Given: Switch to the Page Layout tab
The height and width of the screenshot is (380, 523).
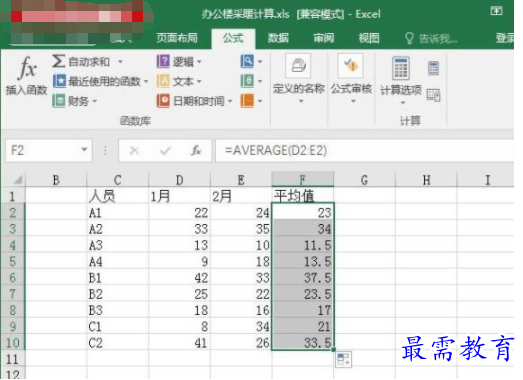Looking at the screenshot, I should click(177, 38).
